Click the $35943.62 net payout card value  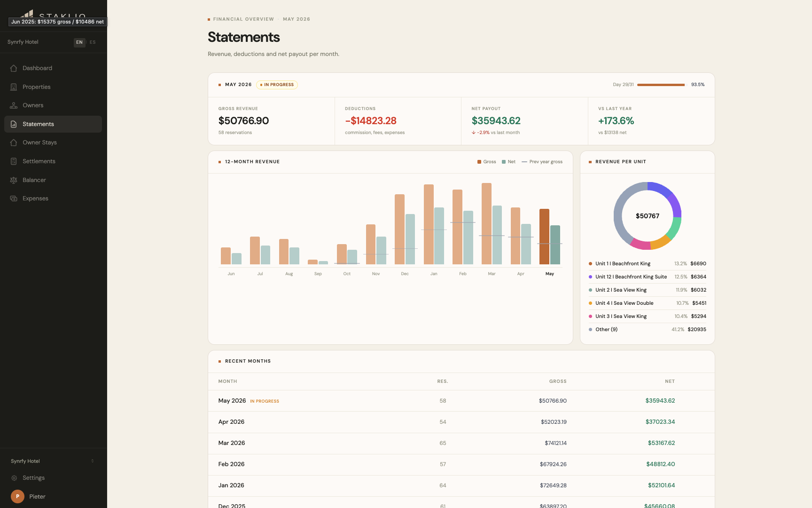tap(496, 121)
